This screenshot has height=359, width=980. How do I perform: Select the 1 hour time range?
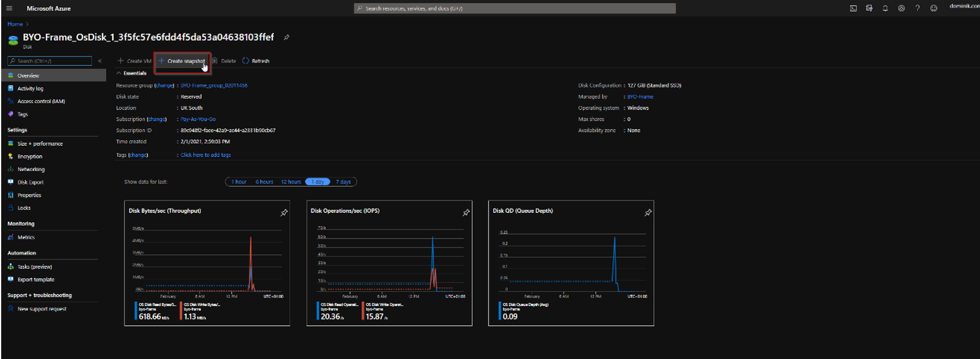coord(239,182)
